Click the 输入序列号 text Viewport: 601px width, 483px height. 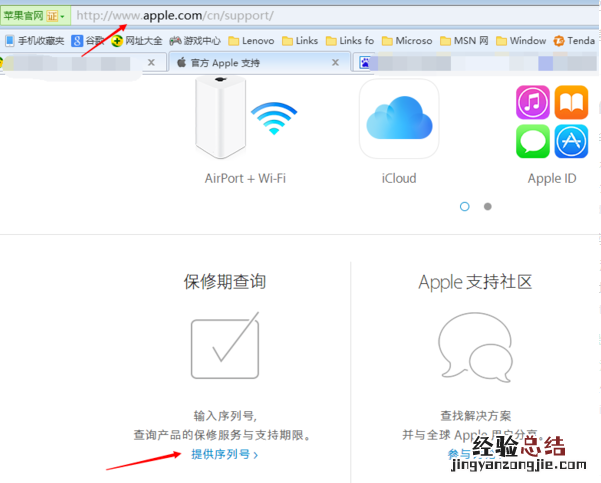225,416
